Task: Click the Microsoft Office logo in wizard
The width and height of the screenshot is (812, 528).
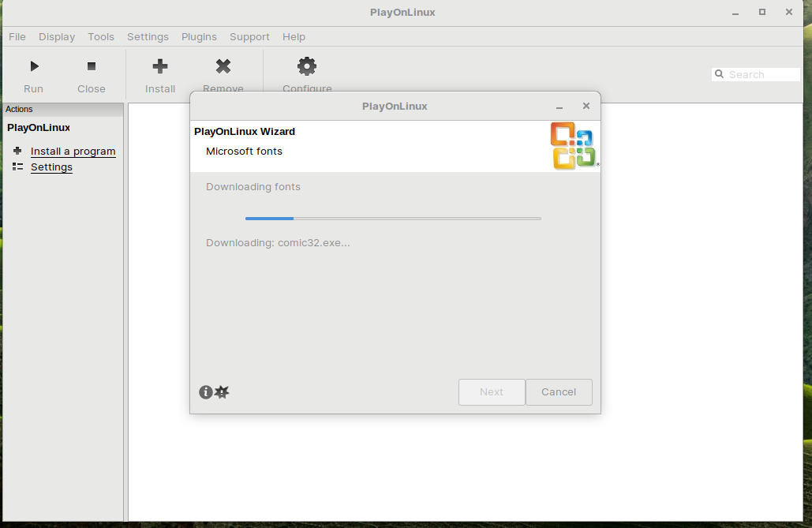Action: tap(573, 146)
